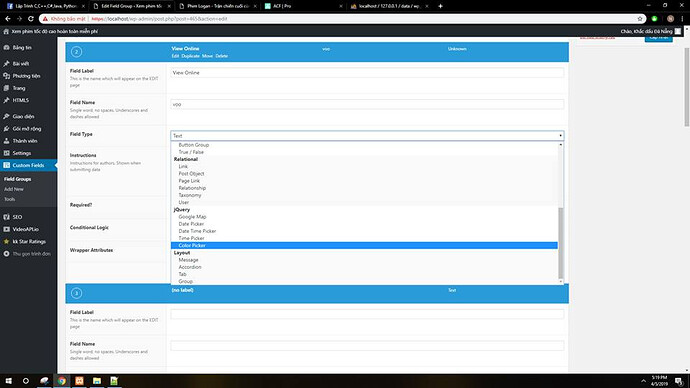Reload the page in browser
This screenshot has height=388, width=690.
tap(31, 19)
